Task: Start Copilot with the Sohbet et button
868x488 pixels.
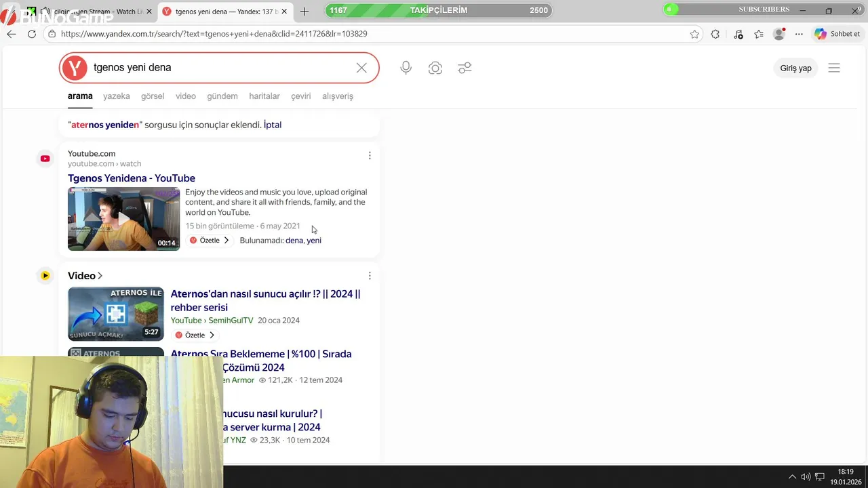Action: tap(837, 34)
